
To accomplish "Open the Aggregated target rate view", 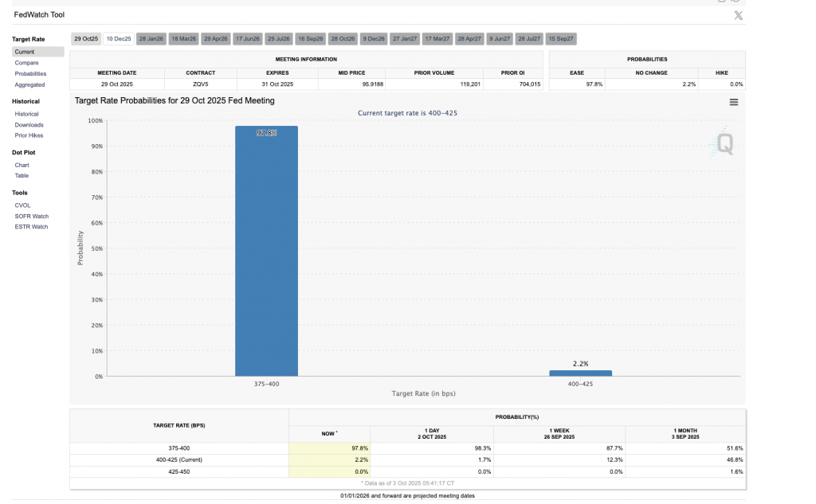I will tap(29, 84).
